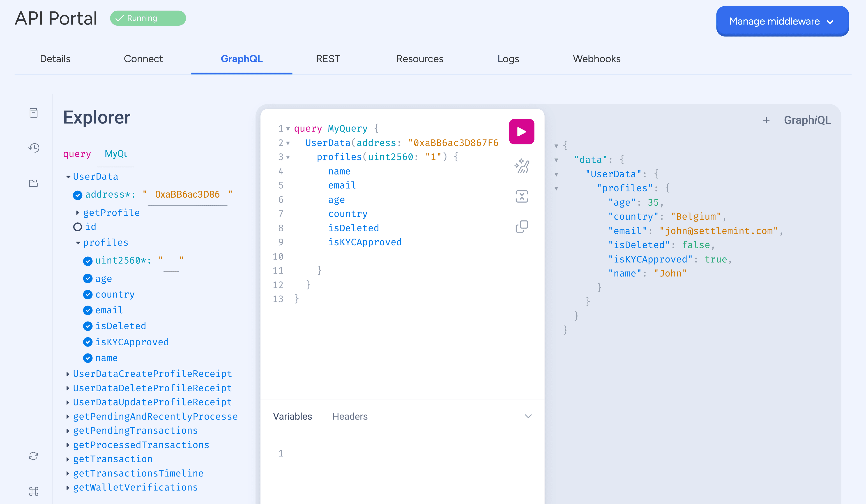Expand getTransactionsTimeline node

pyautogui.click(x=68, y=474)
